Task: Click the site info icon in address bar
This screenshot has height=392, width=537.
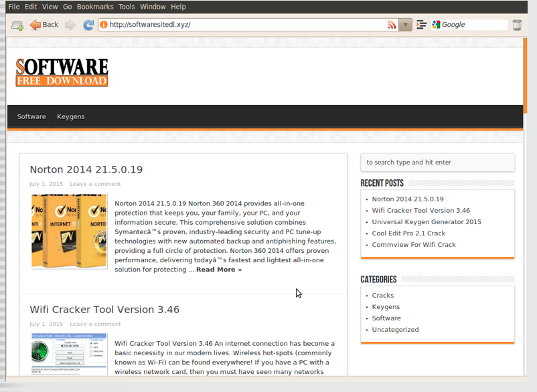Action: (103, 25)
